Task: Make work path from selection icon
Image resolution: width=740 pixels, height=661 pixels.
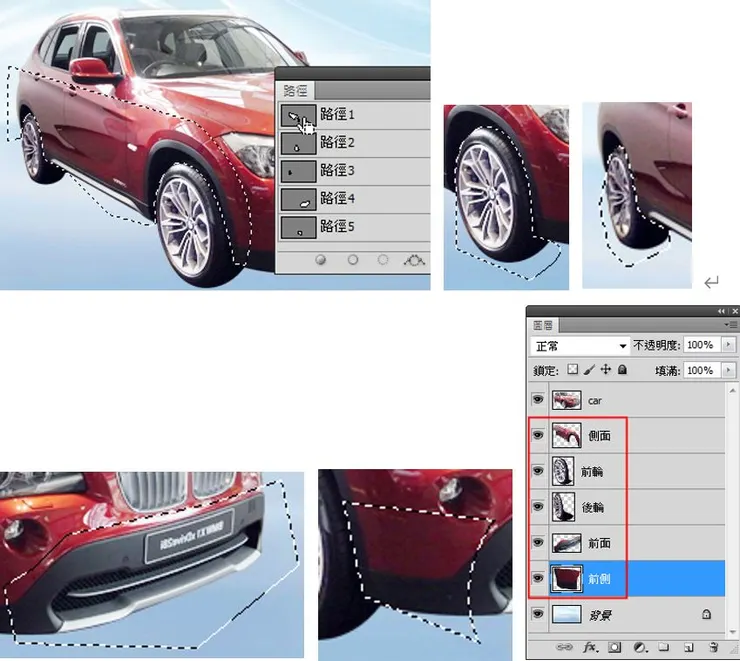Action: [414, 260]
